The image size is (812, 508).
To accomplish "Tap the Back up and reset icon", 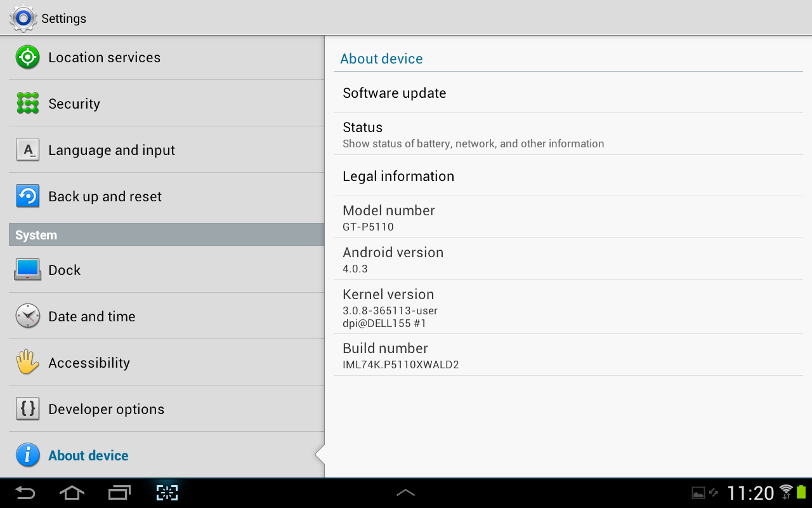I will click(27, 196).
